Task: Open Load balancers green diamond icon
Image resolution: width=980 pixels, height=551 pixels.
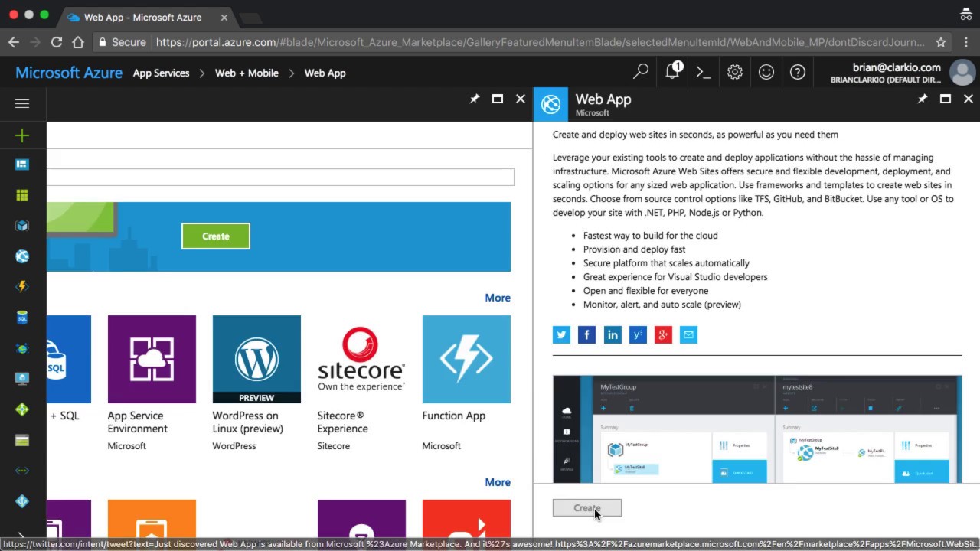Action: coord(22,409)
